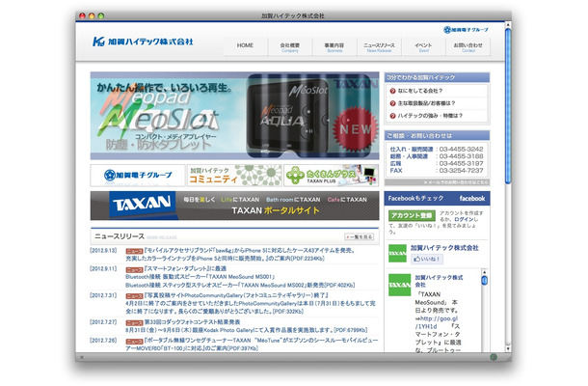Open the 2012.7.27 コダックフォトコンテスト news item
Screen dimensions: 588x386
point(247,326)
